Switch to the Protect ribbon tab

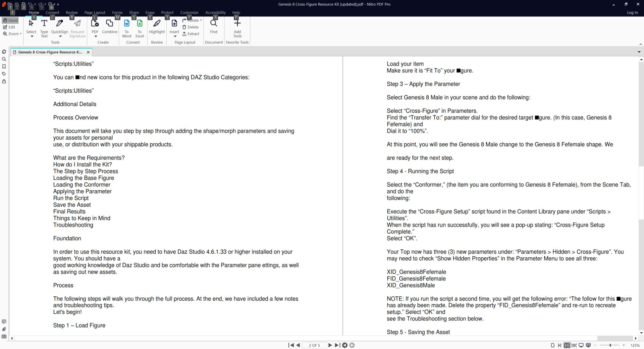click(x=167, y=13)
